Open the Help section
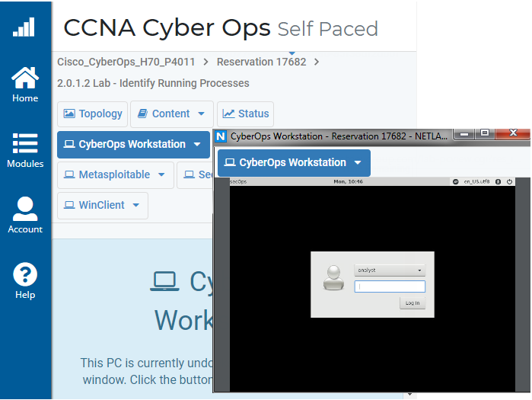This screenshot has width=532, height=400. 25,280
